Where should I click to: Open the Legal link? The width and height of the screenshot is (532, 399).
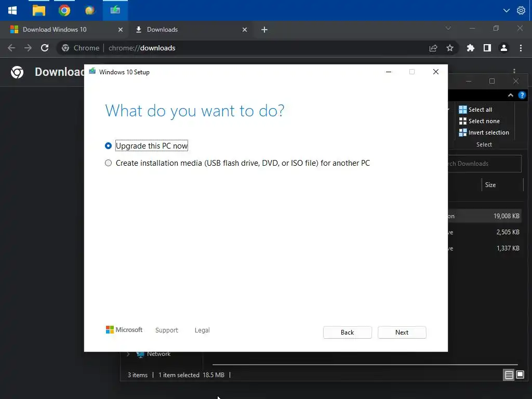tap(202, 330)
